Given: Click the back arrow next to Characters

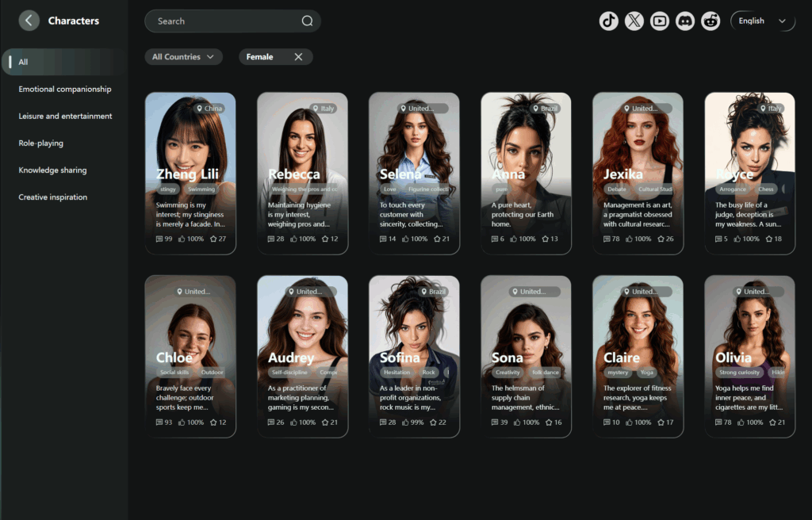Looking at the screenshot, I should 29,21.
